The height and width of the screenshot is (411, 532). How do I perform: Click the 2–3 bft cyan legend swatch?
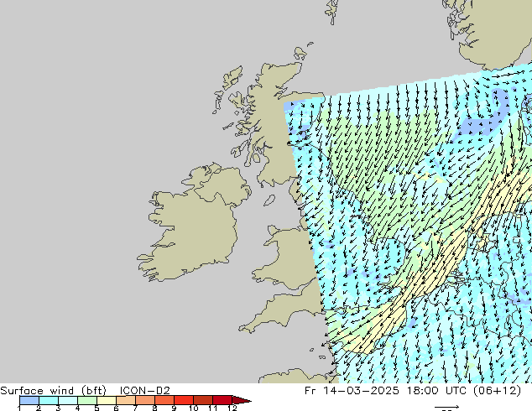click(x=49, y=400)
